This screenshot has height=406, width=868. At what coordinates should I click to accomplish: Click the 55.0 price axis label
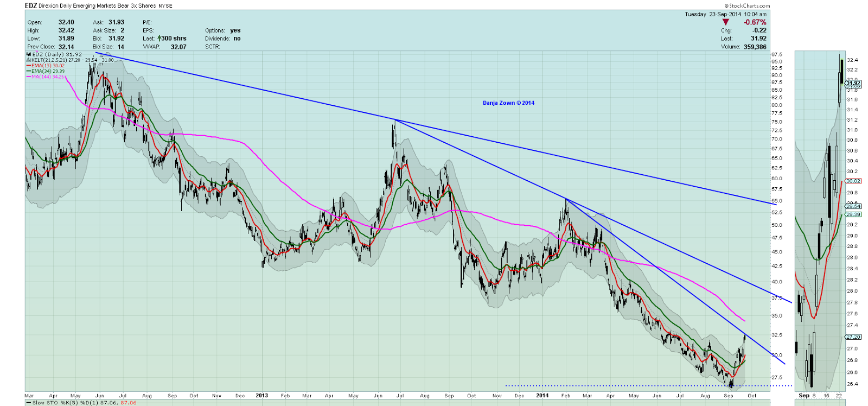point(777,201)
